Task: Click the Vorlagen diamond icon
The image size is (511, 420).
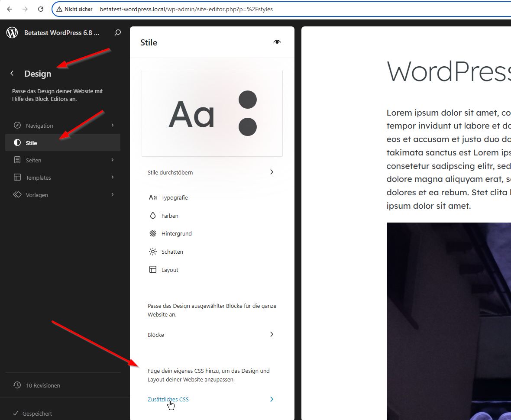Action: (x=17, y=194)
